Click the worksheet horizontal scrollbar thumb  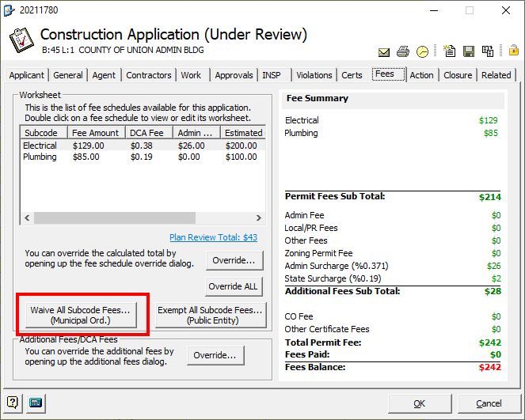(115, 218)
